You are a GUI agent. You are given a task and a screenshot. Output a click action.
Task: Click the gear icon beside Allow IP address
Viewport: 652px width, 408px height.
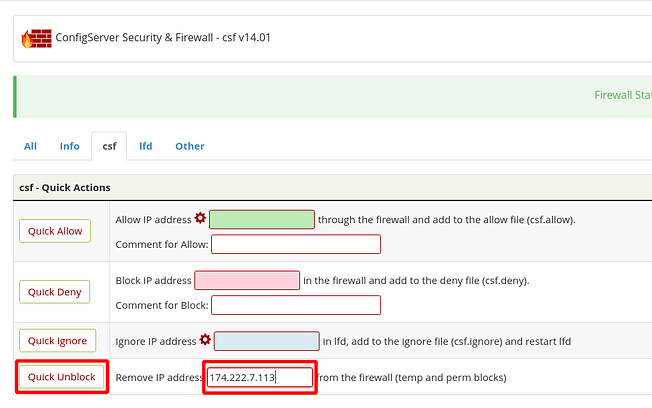point(200,218)
